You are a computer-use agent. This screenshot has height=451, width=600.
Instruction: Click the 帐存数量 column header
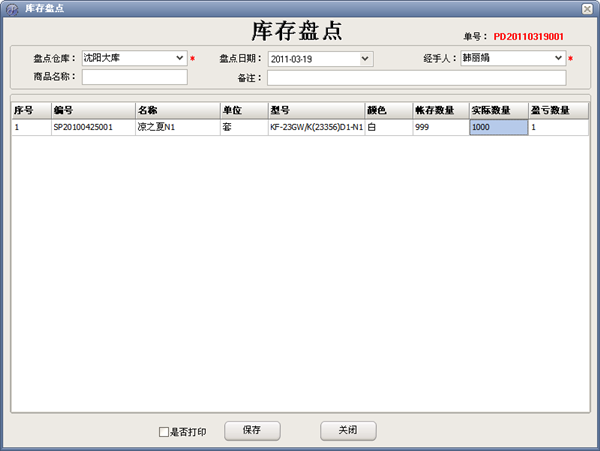[439, 110]
